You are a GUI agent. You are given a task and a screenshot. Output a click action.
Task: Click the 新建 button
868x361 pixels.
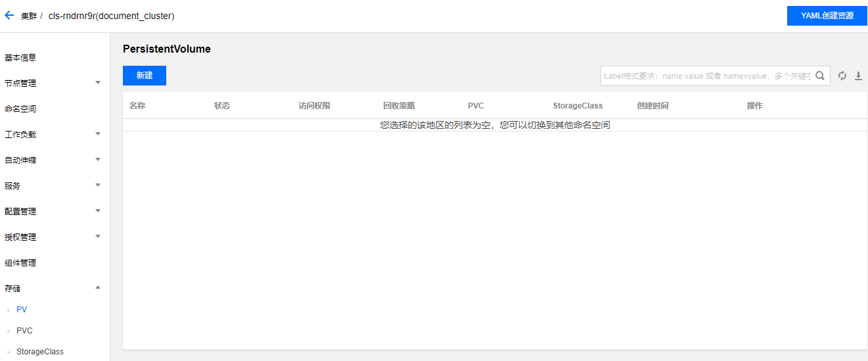tap(145, 76)
